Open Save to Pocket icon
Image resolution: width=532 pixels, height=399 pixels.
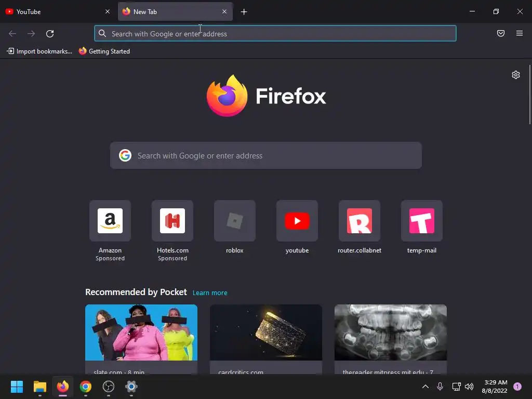pos(501,33)
